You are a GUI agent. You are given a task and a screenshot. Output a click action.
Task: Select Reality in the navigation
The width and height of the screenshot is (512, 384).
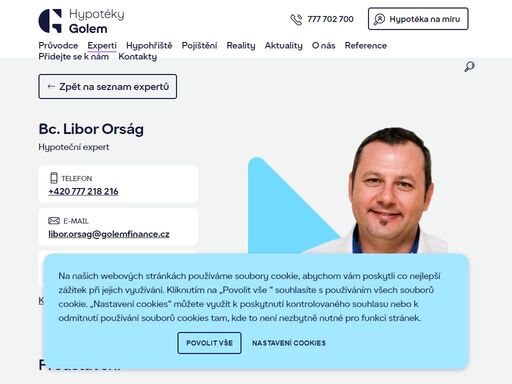pyautogui.click(x=241, y=45)
